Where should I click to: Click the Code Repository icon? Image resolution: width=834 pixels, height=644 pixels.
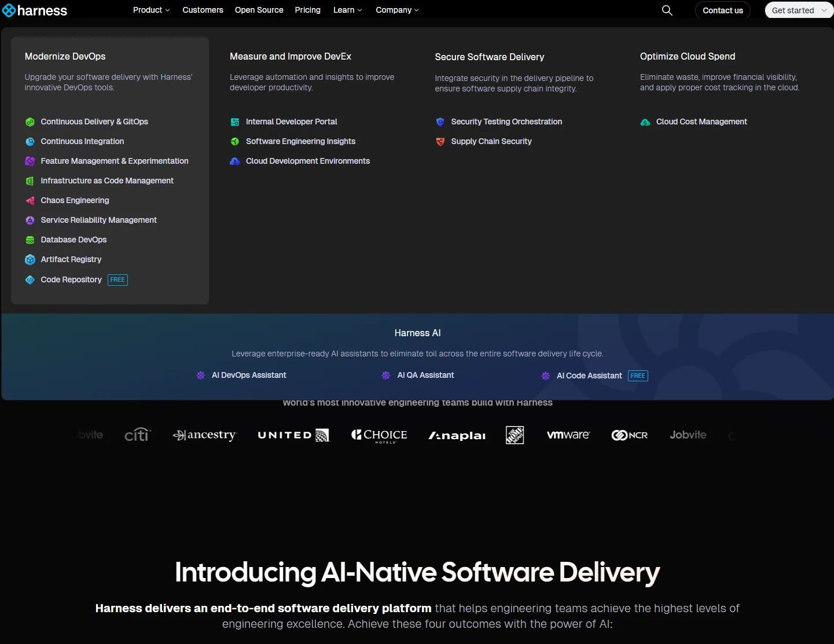tap(30, 280)
